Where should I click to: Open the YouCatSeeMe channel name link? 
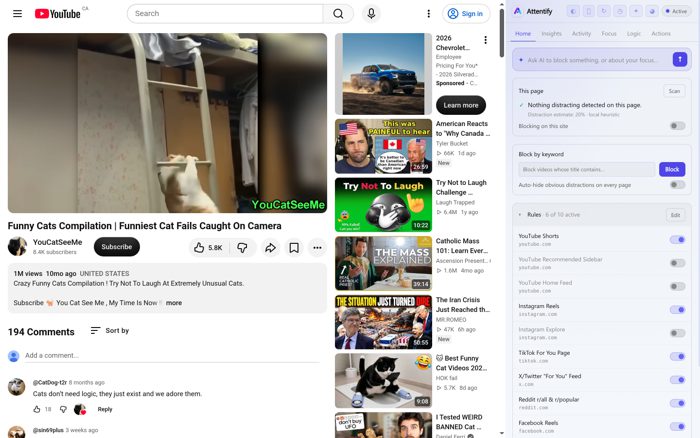click(x=58, y=242)
